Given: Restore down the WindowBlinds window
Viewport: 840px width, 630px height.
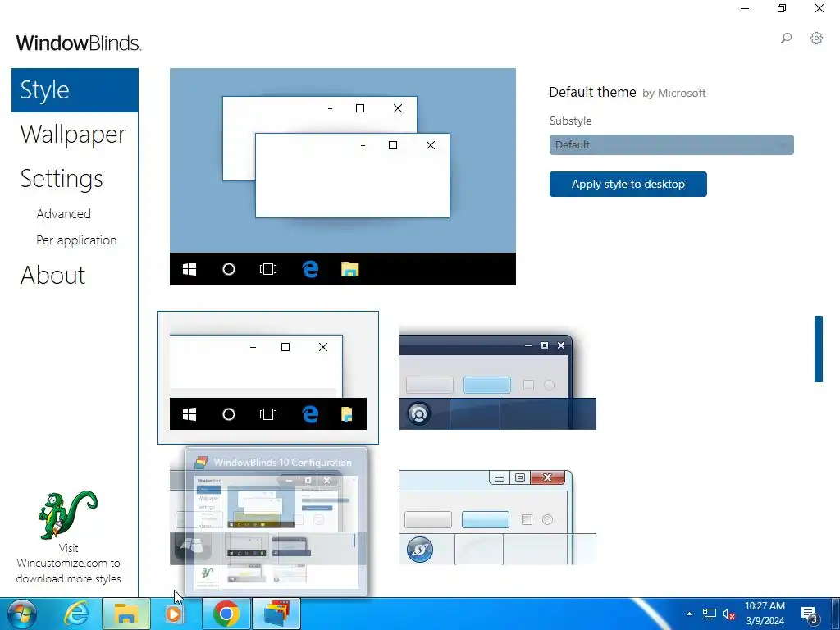Looking at the screenshot, I should pos(782,8).
